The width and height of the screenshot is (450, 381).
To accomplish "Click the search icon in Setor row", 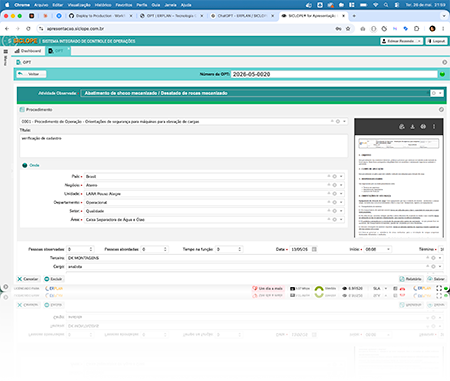I will (335, 211).
